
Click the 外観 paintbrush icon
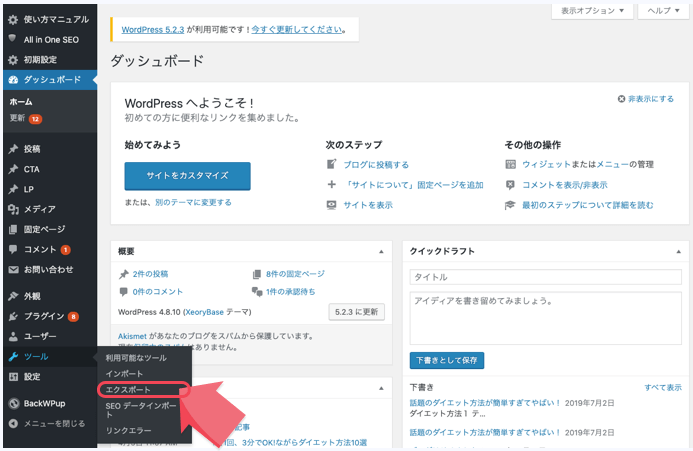pyautogui.click(x=13, y=296)
